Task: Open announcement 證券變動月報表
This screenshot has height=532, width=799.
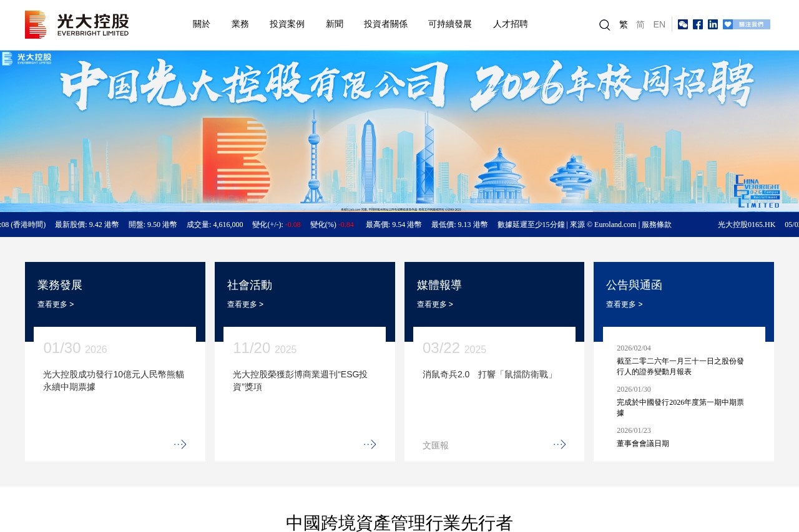Action: tap(680, 366)
